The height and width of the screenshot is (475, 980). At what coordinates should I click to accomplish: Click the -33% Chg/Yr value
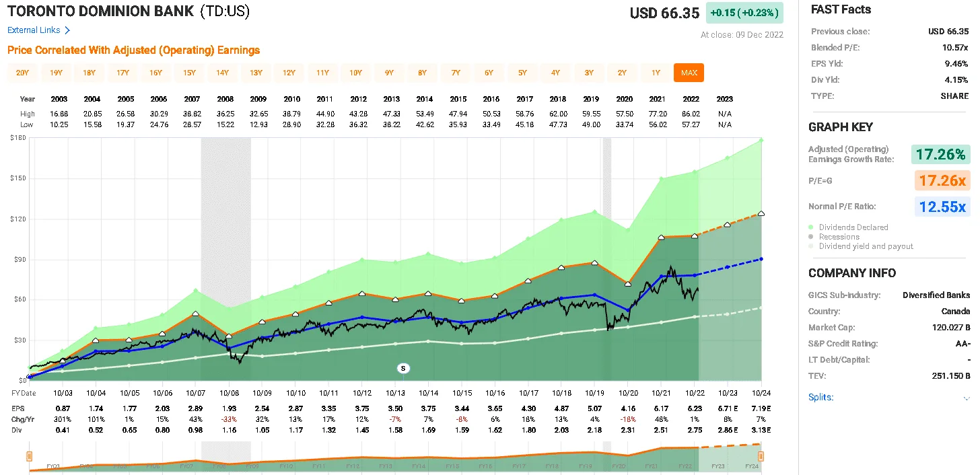(x=229, y=419)
